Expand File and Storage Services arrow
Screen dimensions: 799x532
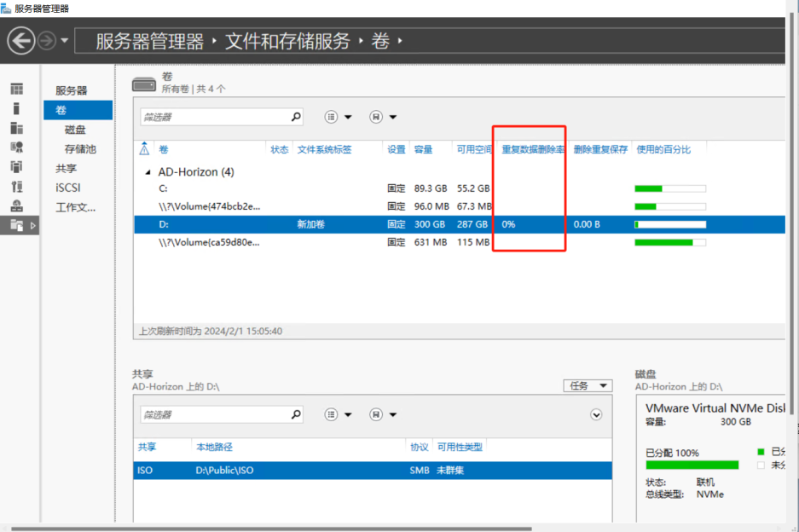tap(33, 225)
